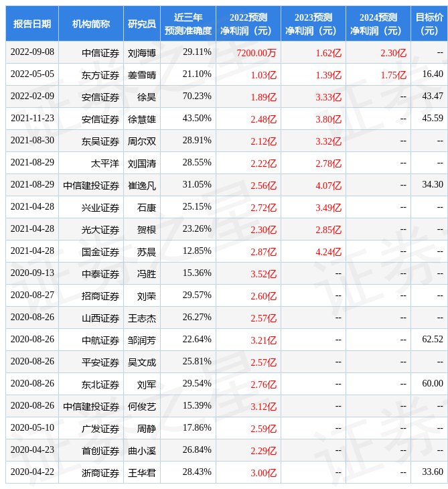Click the 2024 forecast value 2.30亿
This screenshot has height=489, width=448.
pos(394,53)
